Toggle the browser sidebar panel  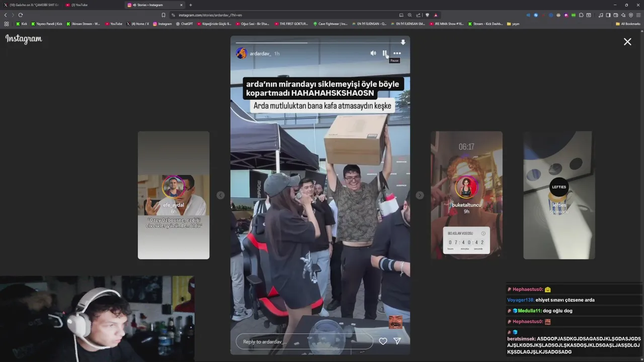(608, 15)
